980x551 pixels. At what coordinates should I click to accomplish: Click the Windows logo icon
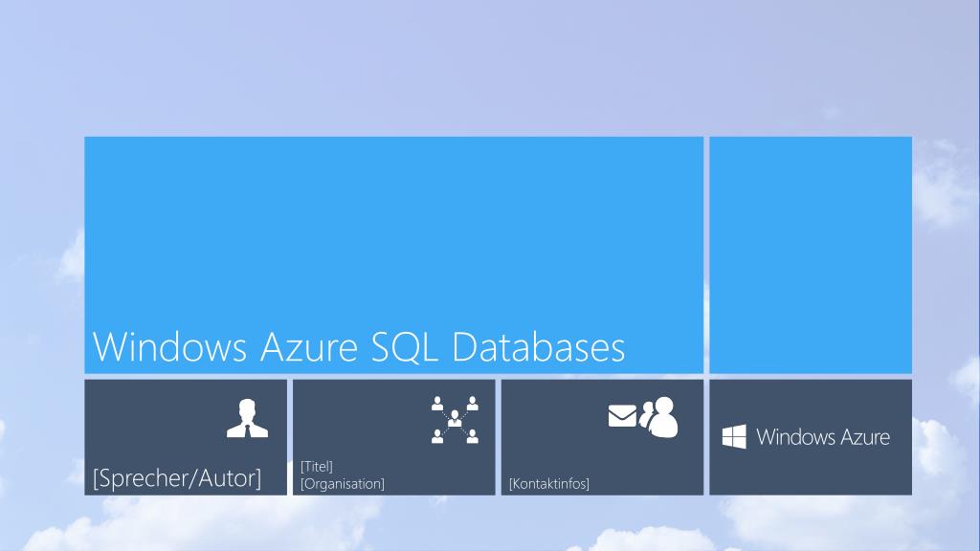[x=734, y=436]
